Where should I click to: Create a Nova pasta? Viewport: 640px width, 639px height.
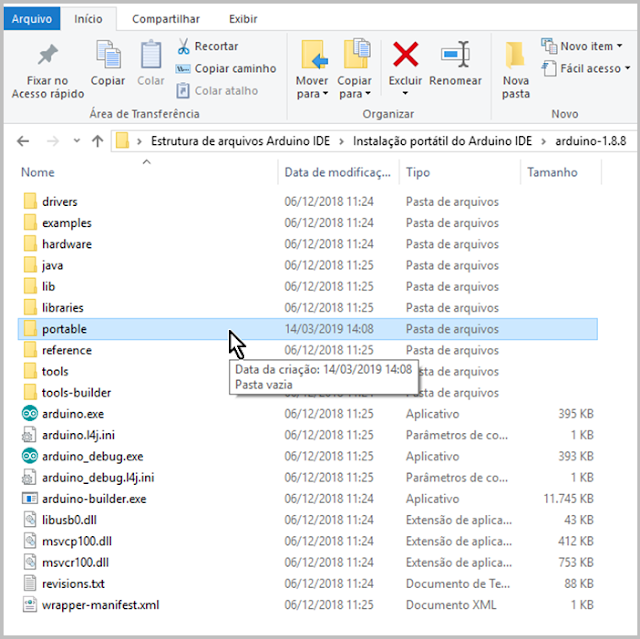[x=516, y=69]
